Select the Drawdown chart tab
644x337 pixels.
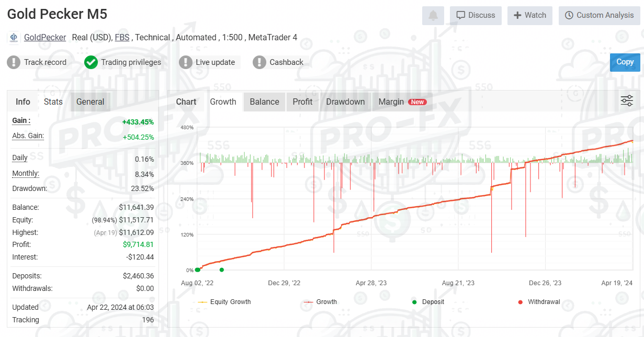click(x=346, y=102)
